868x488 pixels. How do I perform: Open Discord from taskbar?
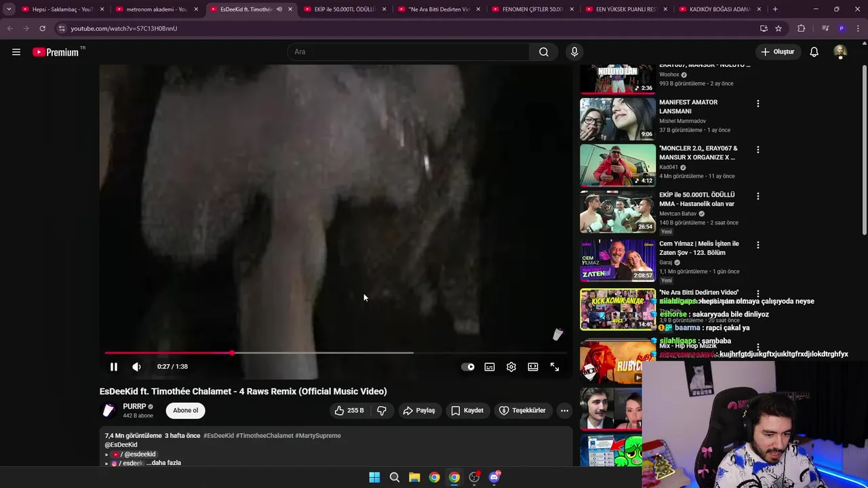click(494, 477)
